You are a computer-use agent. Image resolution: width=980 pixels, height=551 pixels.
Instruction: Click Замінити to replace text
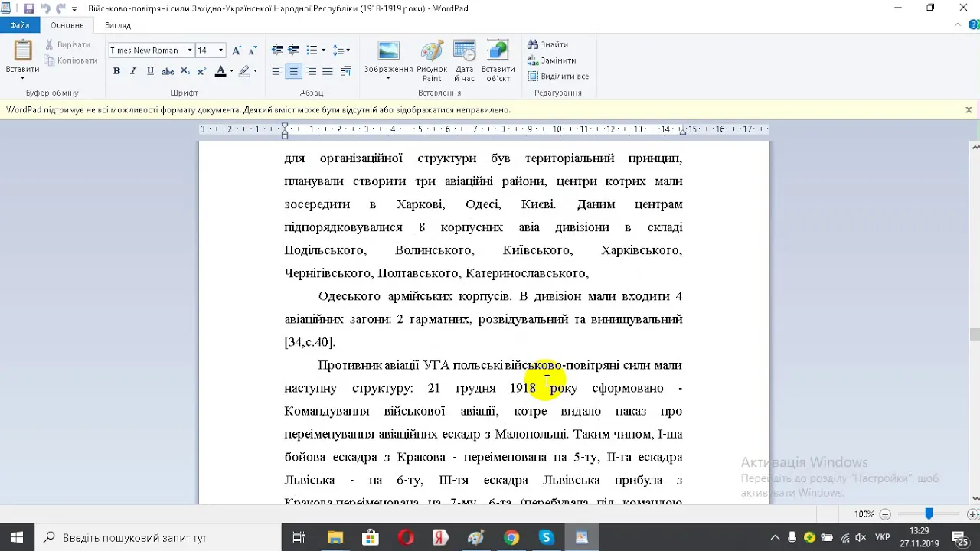pyautogui.click(x=551, y=60)
